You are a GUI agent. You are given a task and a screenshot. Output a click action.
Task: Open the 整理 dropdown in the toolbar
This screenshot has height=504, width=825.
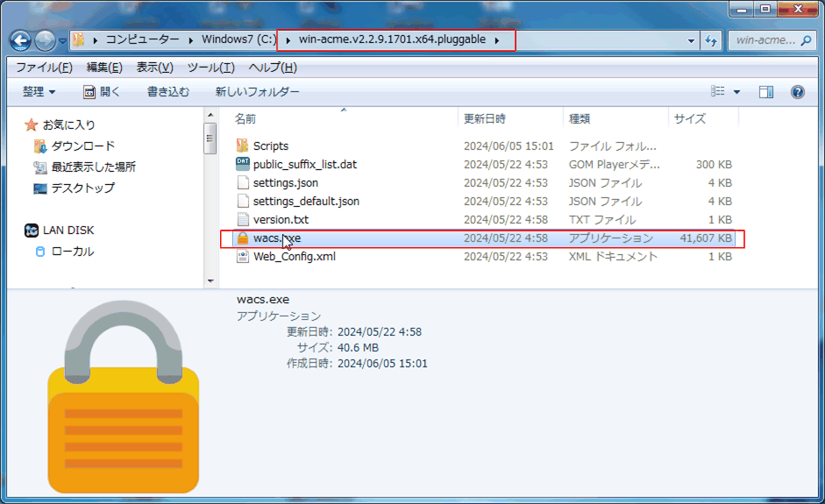(39, 91)
